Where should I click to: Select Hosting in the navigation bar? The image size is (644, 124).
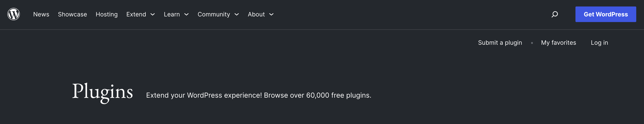(x=106, y=14)
